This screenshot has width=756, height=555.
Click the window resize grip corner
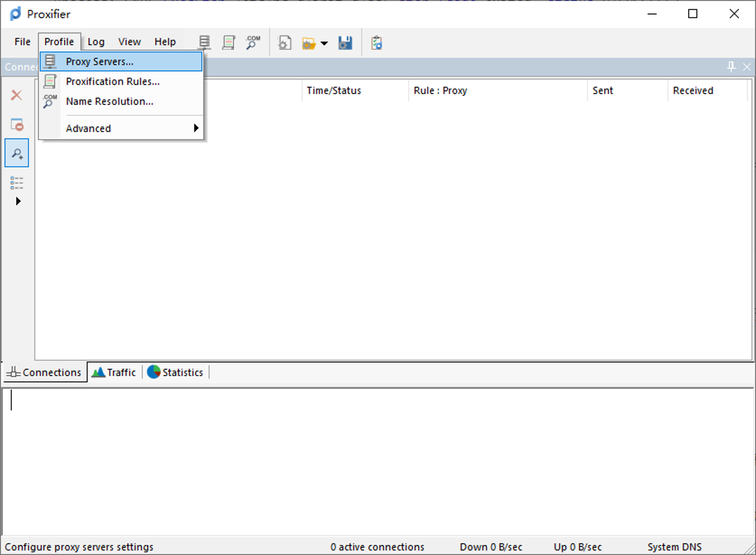click(749, 549)
